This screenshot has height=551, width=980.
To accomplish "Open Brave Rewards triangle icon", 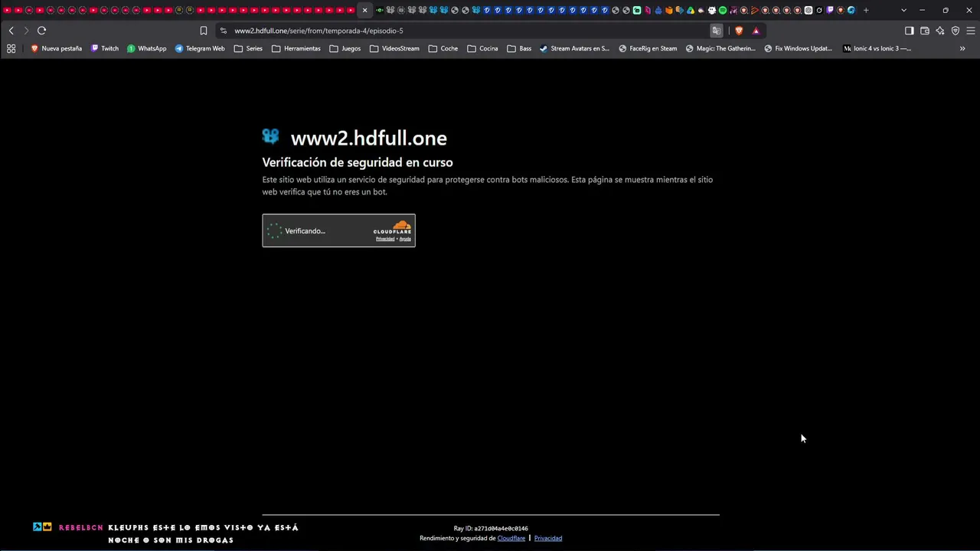I will [756, 31].
